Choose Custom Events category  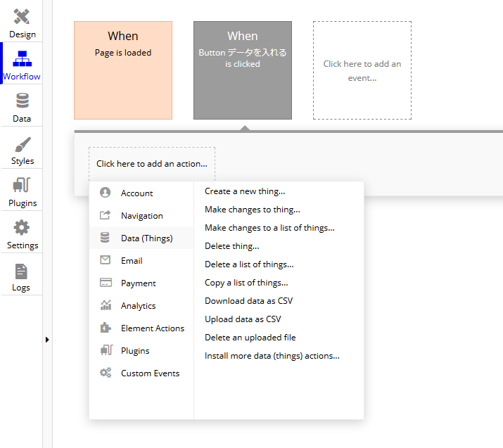coord(141,373)
